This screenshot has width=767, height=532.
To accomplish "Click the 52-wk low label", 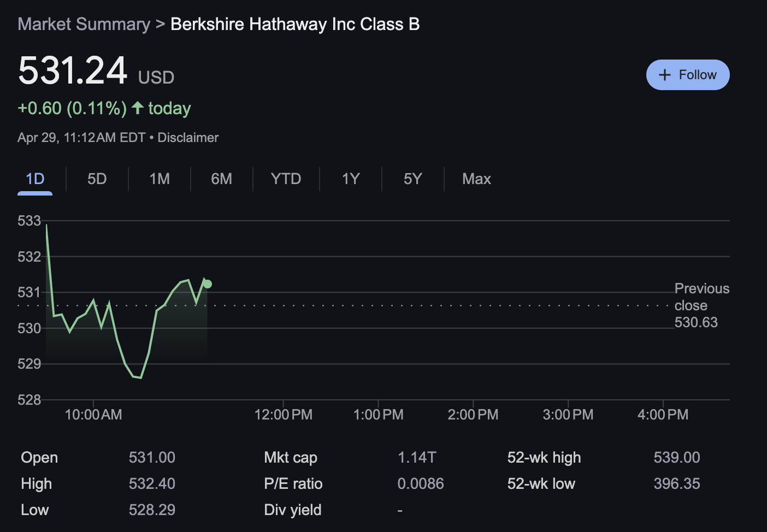I will point(541,484).
